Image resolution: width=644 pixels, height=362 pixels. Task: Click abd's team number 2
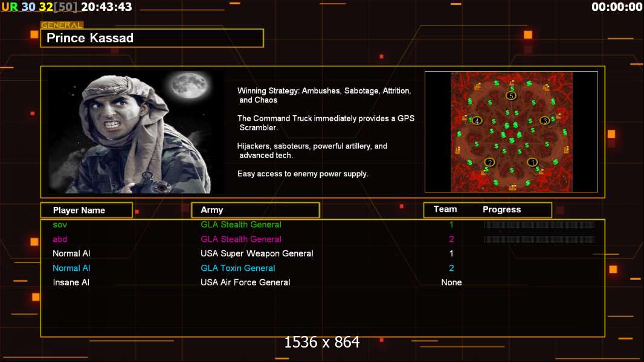tap(451, 239)
